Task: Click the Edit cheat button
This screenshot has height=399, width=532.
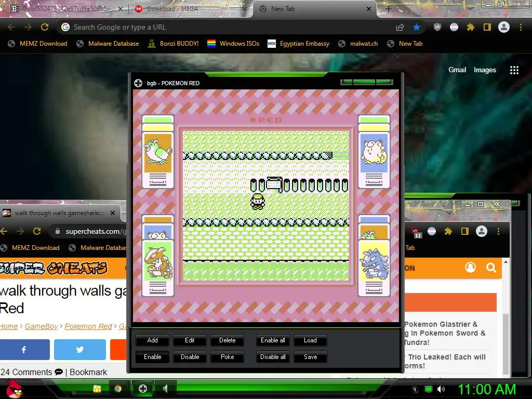Action: tap(190, 340)
